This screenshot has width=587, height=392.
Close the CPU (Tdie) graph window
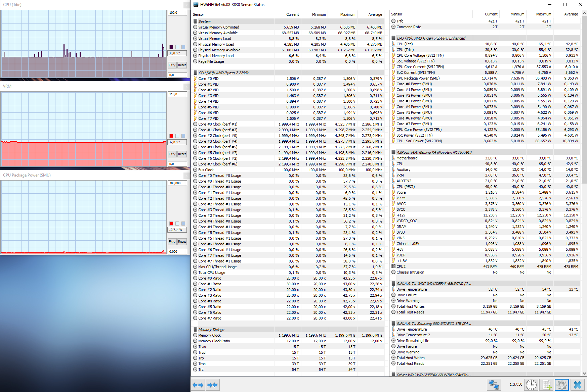point(186,5)
